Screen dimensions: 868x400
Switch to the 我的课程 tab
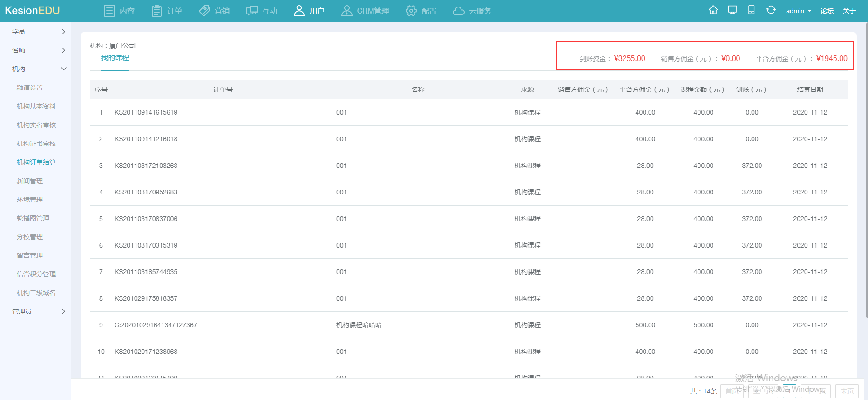pyautogui.click(x=115, y=58)
